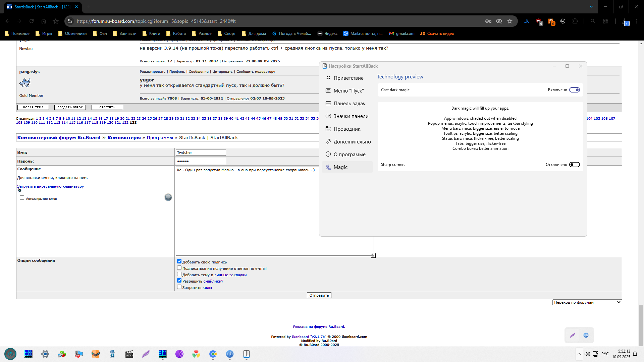Viewport: 644px width, 362px height.
Task: Open Панель задач settings section
Action: 349,104
